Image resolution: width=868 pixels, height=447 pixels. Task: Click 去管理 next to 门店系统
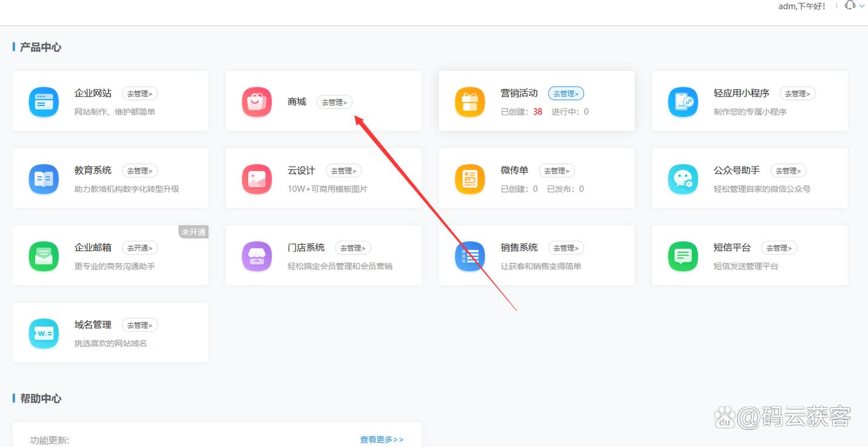(x=353, y=247)
